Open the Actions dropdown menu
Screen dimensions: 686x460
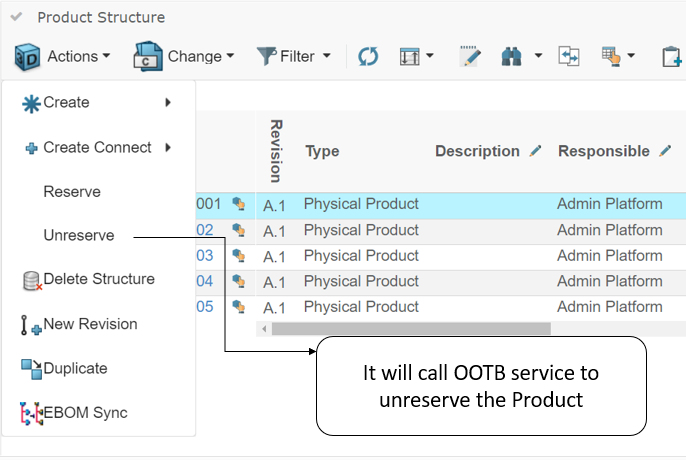point(62,56)
